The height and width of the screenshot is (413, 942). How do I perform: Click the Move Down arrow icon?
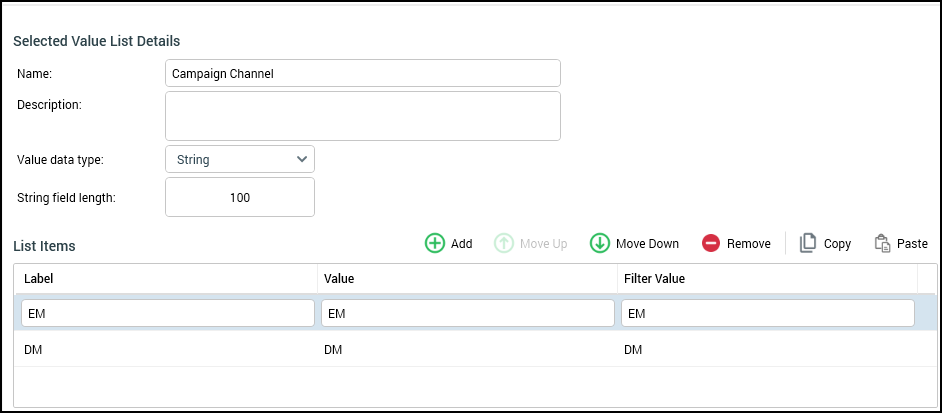click(x=600, y=243)
